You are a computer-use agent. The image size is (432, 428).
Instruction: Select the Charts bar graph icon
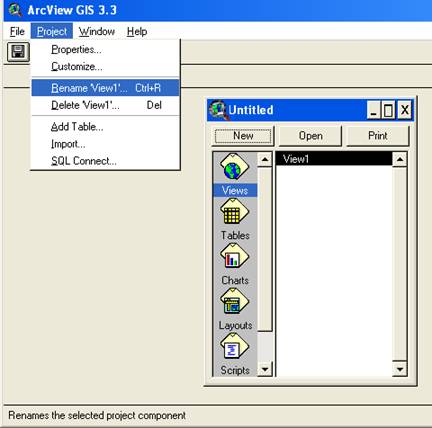pyautogui.click(x=234, y=257)
